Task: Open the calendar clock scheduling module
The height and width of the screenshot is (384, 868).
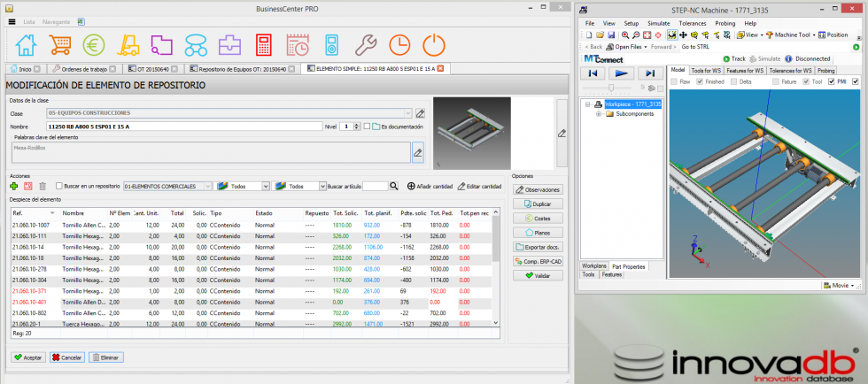Action: tap(298, 45)
